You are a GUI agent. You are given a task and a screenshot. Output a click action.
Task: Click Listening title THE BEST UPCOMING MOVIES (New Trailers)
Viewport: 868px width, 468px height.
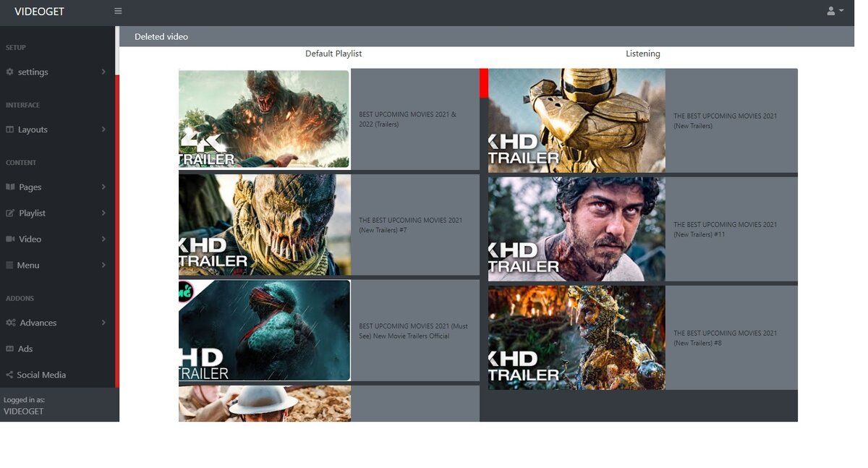pyautogui.click(x=726, y=121)
